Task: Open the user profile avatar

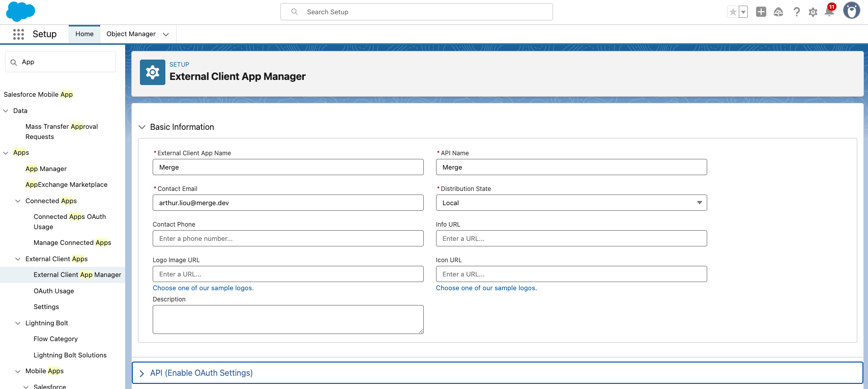Action: (x=851, y=11)
